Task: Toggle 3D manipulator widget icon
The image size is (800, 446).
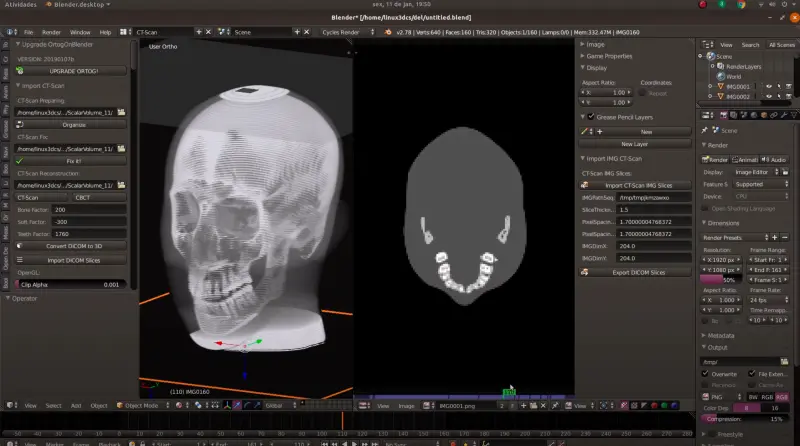Action: pyautogui.click(x=227, y=406)
